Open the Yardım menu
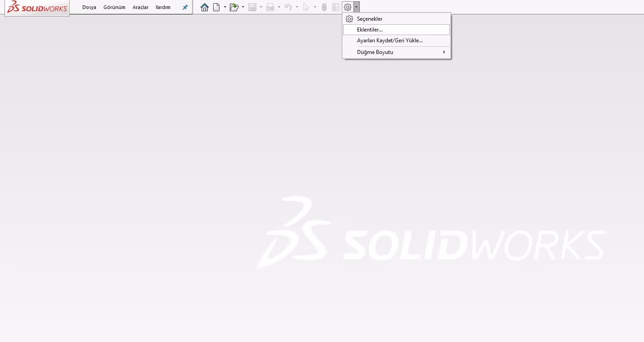Viewport: 644px width, 342px height. tap(163, 7)
